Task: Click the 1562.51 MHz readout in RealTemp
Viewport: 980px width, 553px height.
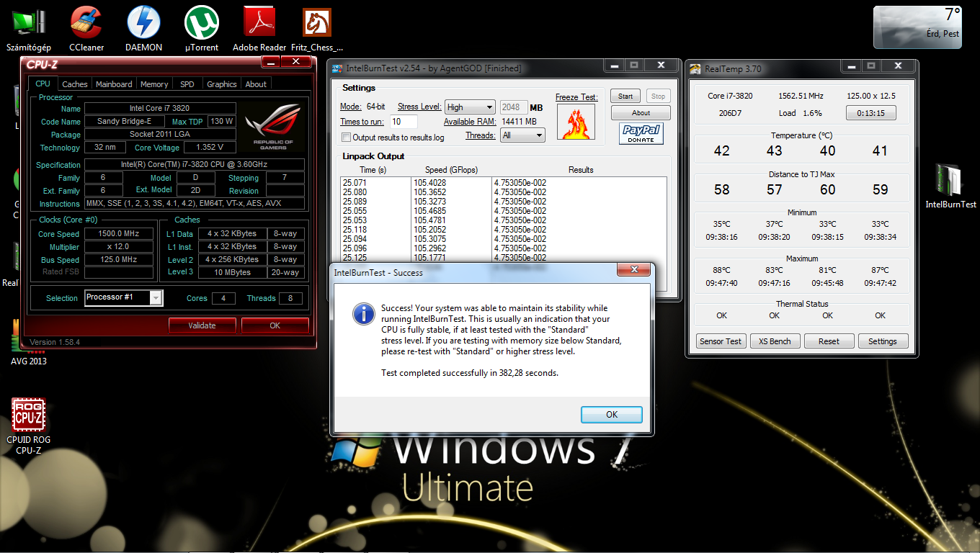Action: (801, 96)
